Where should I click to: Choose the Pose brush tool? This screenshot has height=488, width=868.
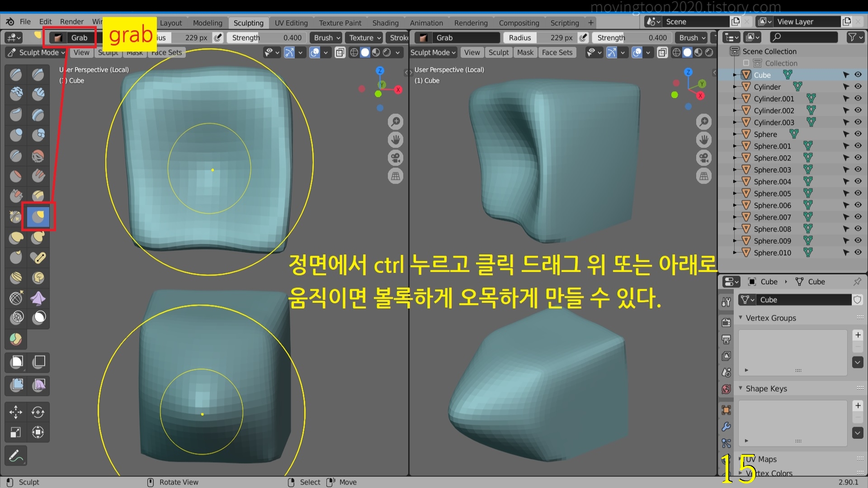[38, 258]
